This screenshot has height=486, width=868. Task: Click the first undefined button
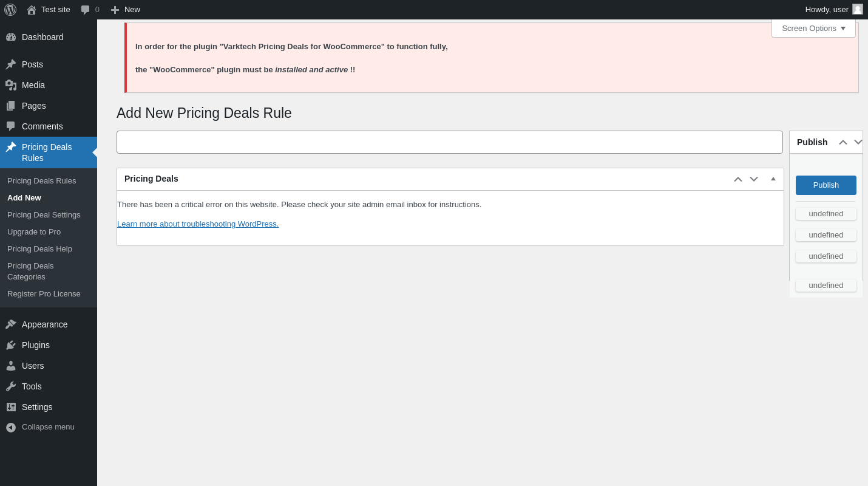point(826,214)
